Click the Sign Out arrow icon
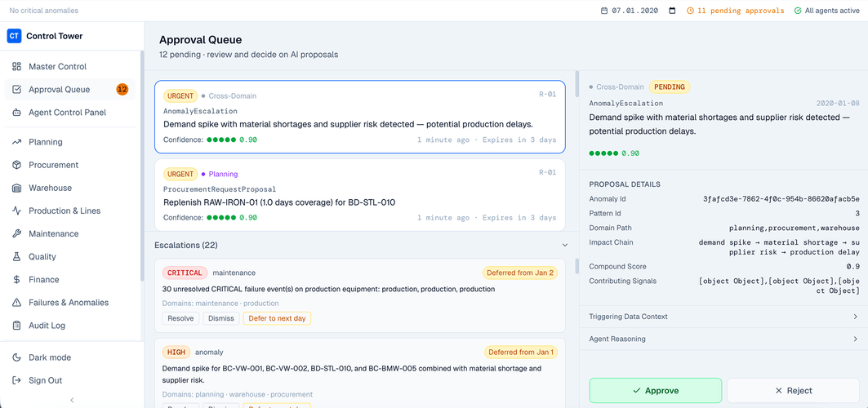868x408 pixels. pyautogui.click(x=16, y=380)
